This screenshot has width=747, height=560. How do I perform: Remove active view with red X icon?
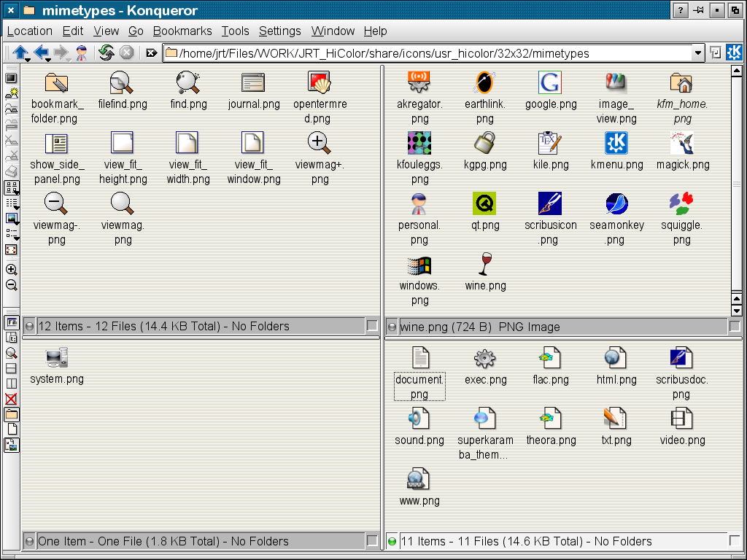coord(11,399)
